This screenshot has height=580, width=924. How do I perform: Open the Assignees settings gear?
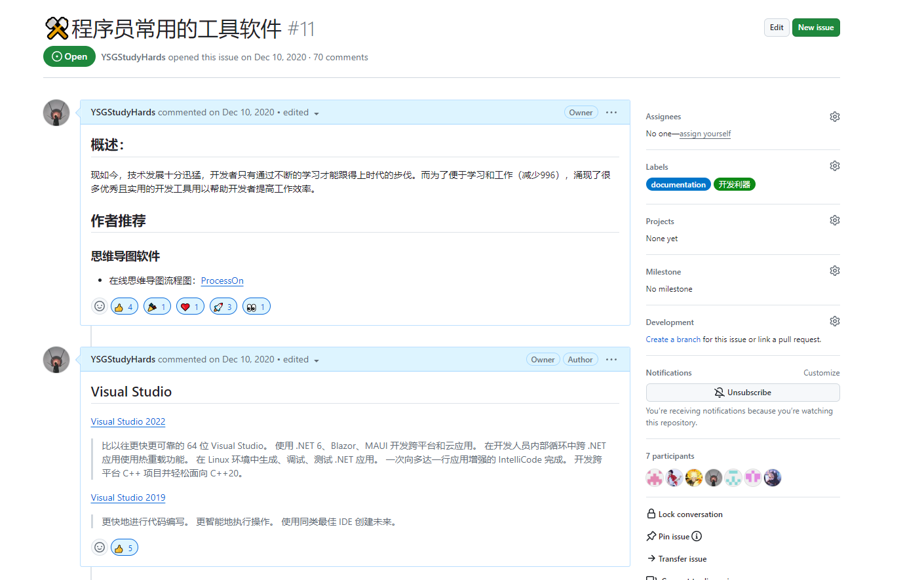click(x=834, y=116)
